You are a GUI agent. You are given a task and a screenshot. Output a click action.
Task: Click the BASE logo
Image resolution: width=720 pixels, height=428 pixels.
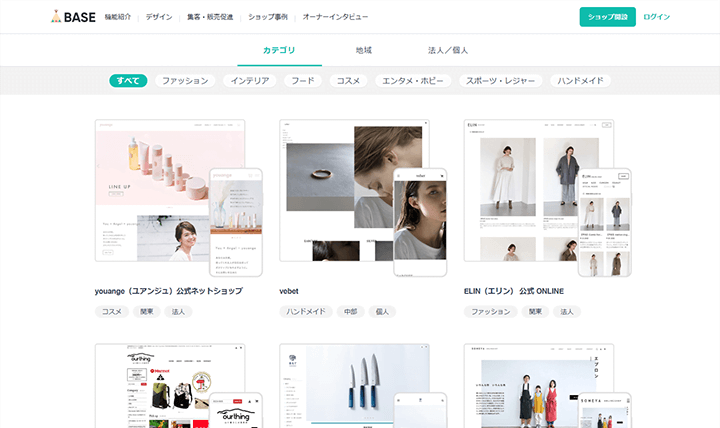pyautogui.click(x=74, y=17)
